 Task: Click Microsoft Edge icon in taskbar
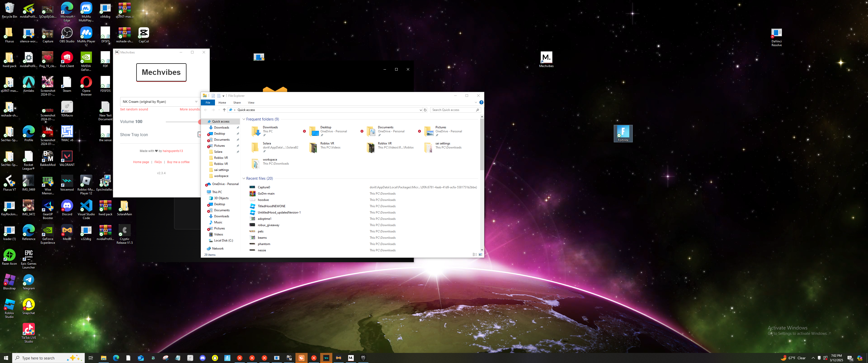point(116,358)
